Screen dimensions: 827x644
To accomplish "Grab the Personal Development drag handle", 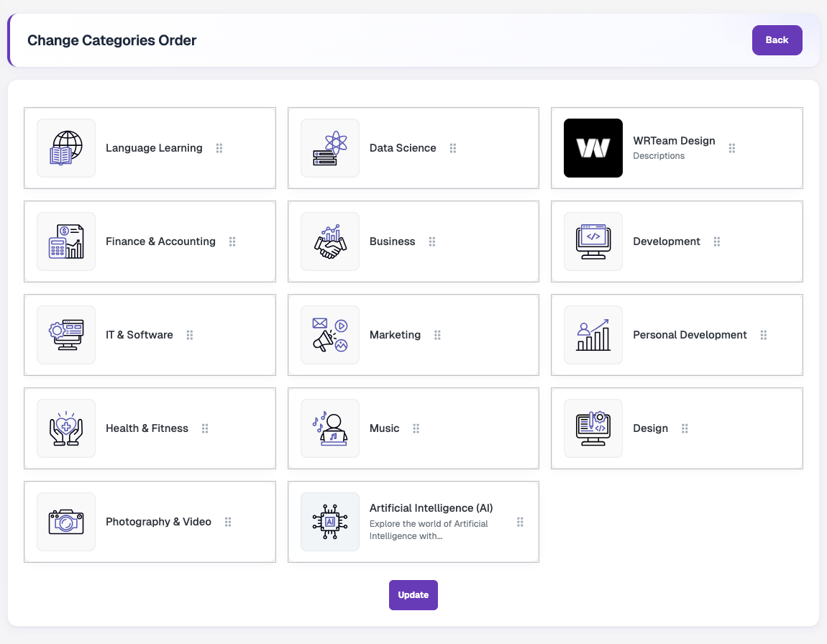I will [764, 335].
